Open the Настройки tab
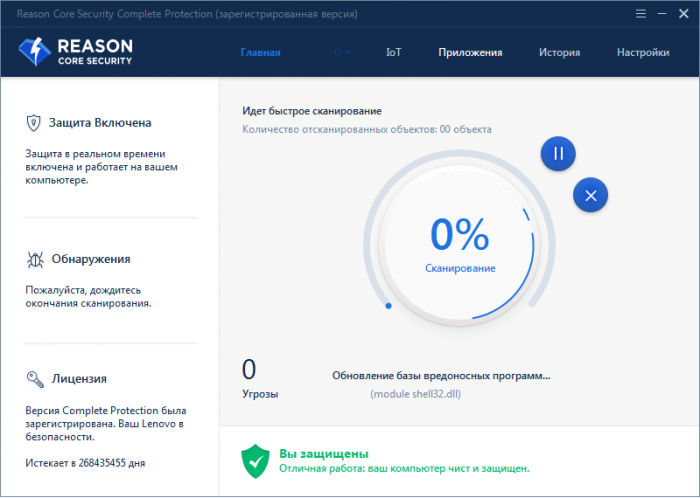Image resolution: width=700 pixels, height=498 pixels. pos(643,52)
